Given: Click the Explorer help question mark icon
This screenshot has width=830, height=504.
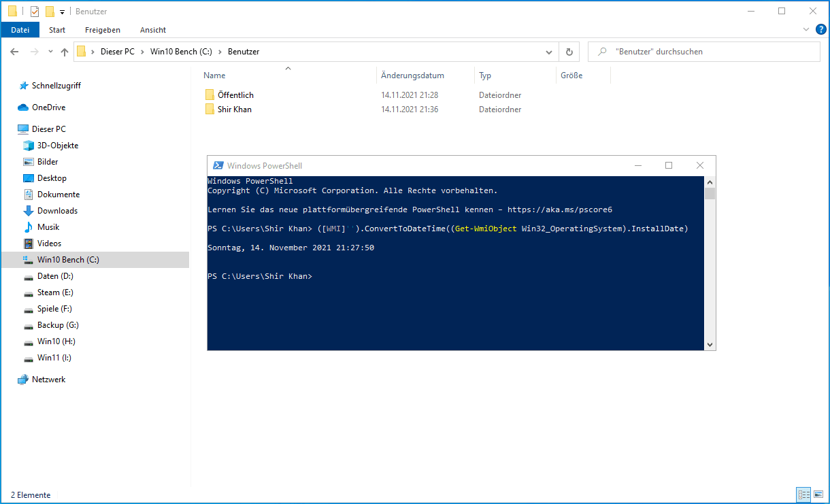Looking at the screenshot, I should click(x=821, y=29).
